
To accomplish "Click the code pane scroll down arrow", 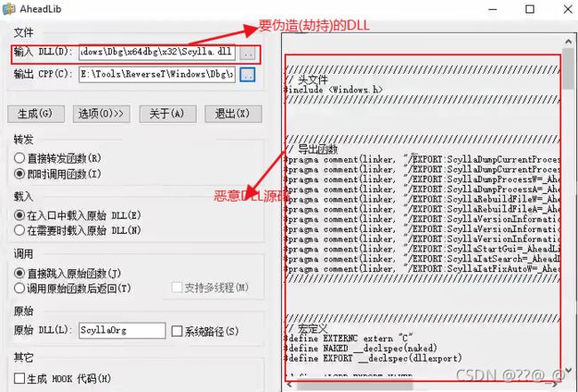I will pyautogui.click(x=569, y=369).
